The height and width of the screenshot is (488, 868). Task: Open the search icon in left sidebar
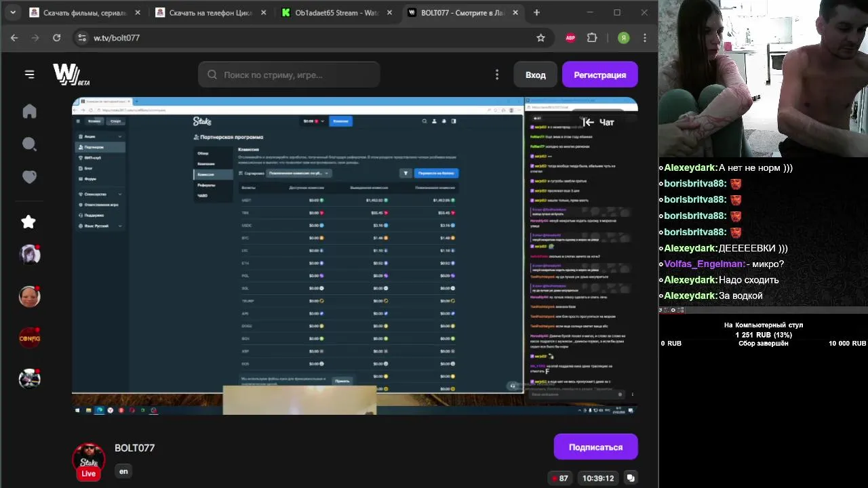(29, 144)
